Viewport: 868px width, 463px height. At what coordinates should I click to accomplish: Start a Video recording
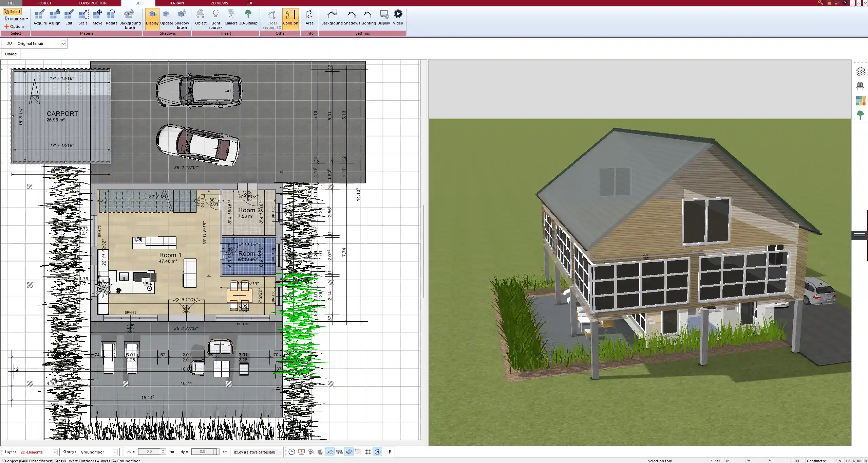point(397,15)
